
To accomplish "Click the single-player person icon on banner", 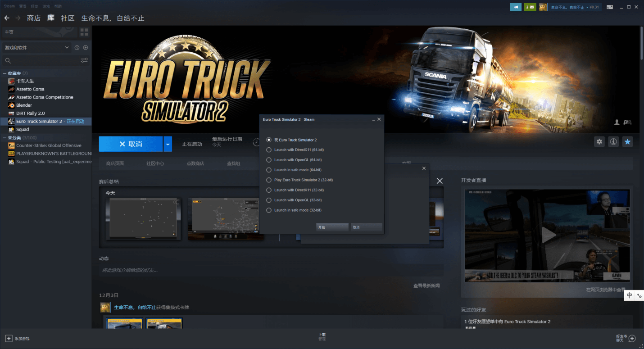I will click(x=617, y=122).
